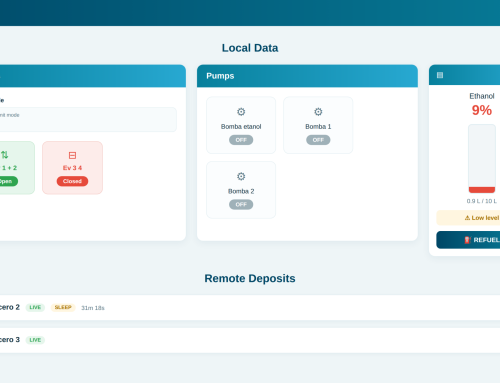Click the Bomba 2 gear icon
This screenshot has height=383, width=500.
click(241, 176)
